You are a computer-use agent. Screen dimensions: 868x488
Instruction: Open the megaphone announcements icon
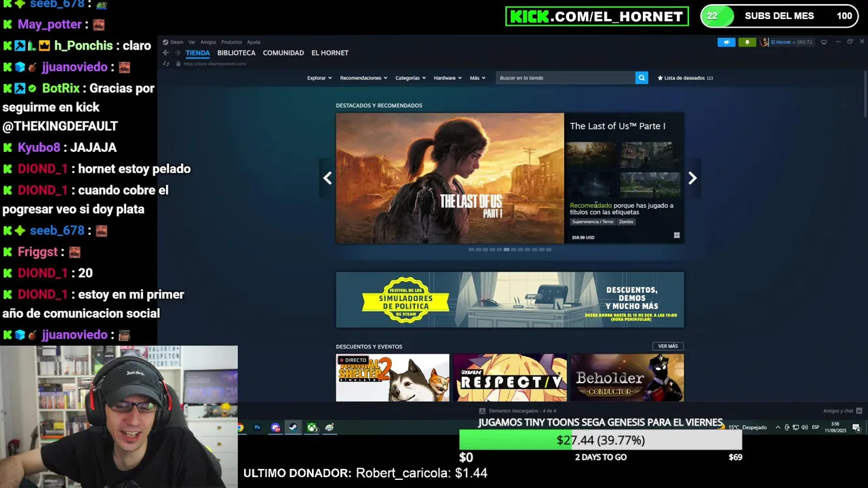(726, 42)
